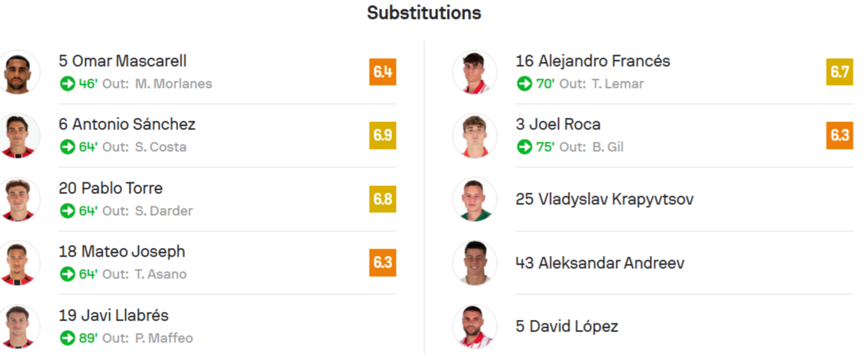Select the David López player name

(567, 326)
